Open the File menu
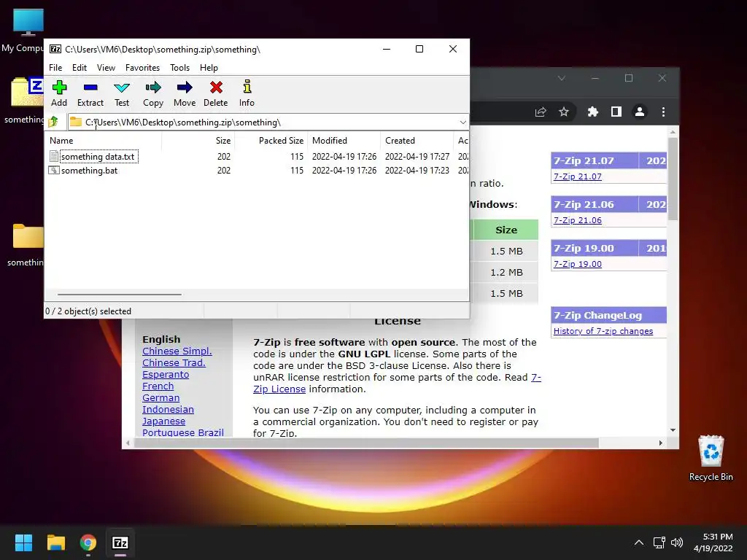 [55, 68]
